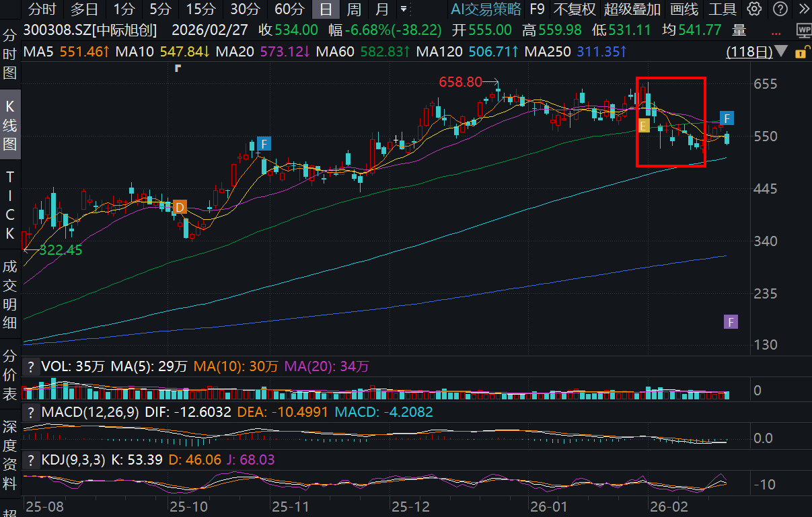The image size is (812, 517).
Task: Switch to the 周 weekly period tab
Action: tap(353, 9)
